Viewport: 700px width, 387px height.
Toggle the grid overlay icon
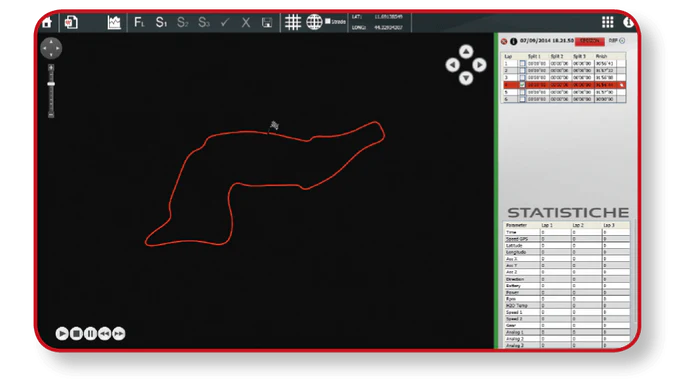(293, 22)
